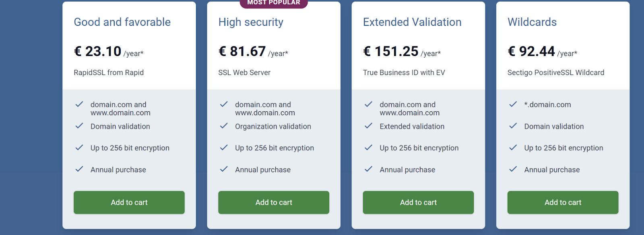Click checkmark next to 256 bit encryption in Good and favorable
644x235 pixels.
click(79, 148)
